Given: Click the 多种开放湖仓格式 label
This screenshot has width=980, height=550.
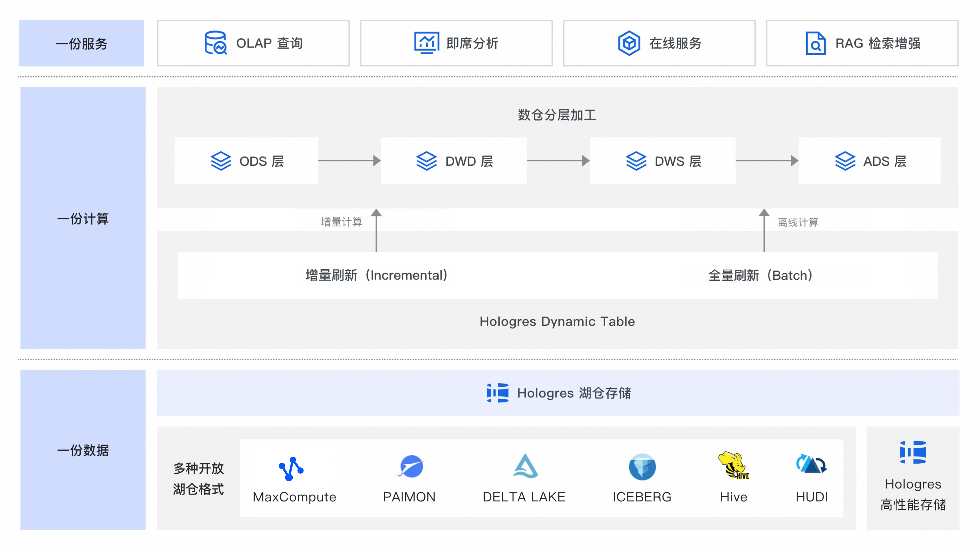Looking at the screenshot, I should [198, 478].
